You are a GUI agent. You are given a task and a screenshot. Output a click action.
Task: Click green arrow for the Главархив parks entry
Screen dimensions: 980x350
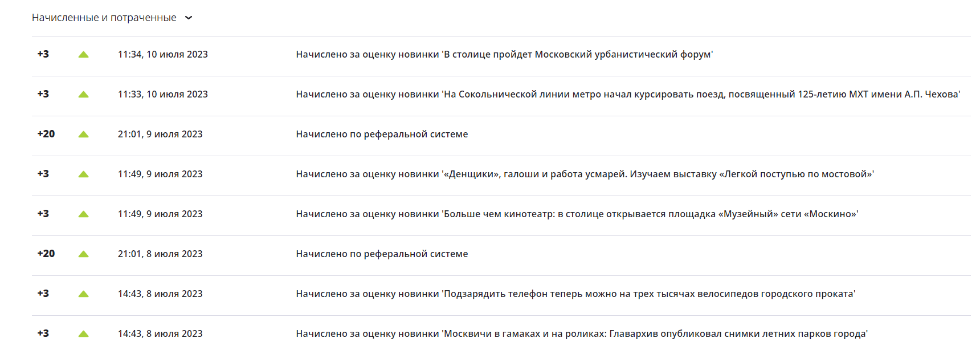83,334
